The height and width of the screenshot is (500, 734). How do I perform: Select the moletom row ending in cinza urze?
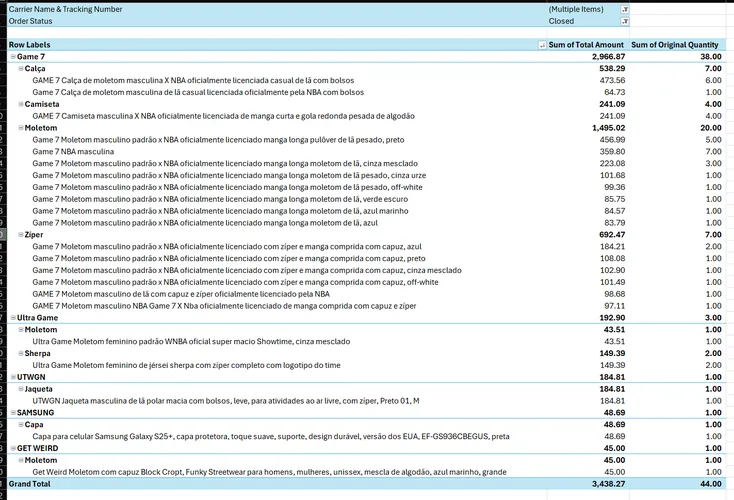point(229,176)
